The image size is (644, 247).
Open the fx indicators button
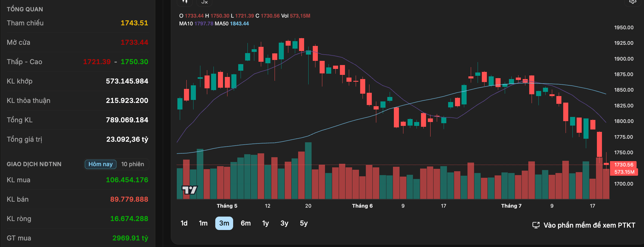pos(204,2)
